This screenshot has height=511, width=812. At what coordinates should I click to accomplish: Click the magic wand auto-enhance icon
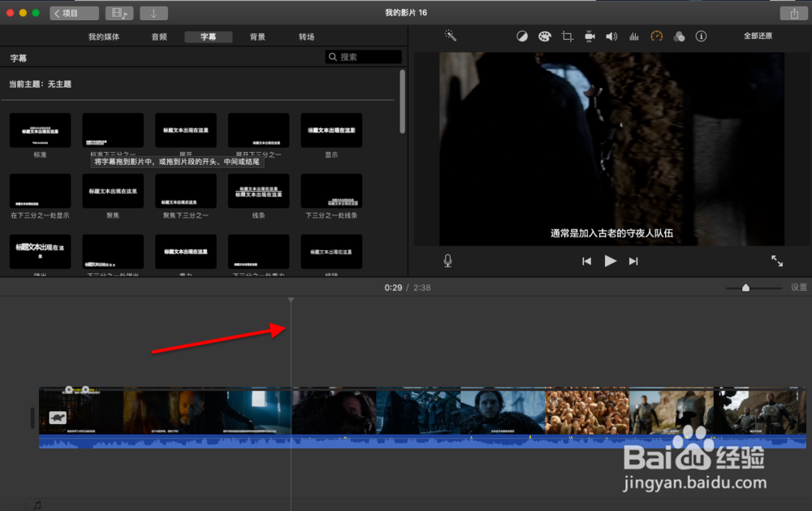coord(450,36)
